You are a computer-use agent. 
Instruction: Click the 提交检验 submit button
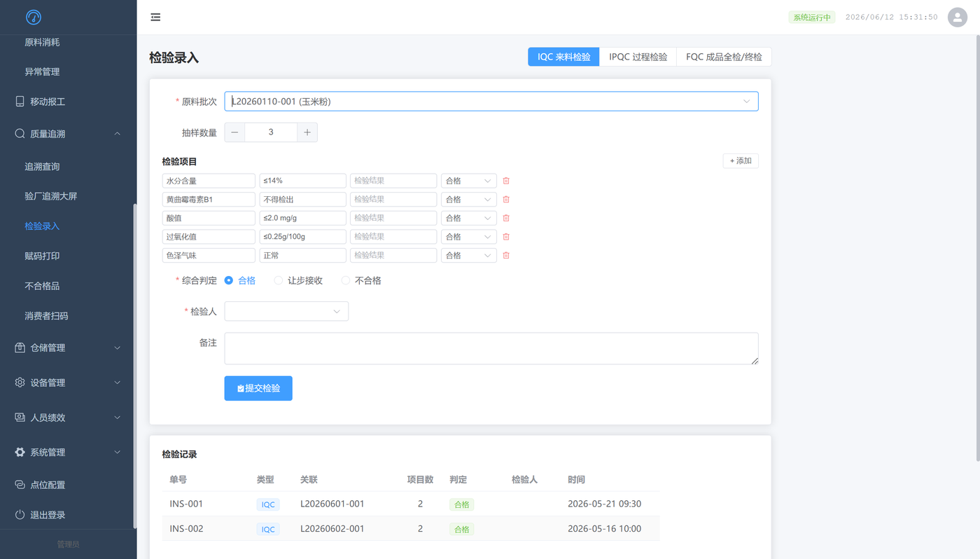tap(258, 388)
